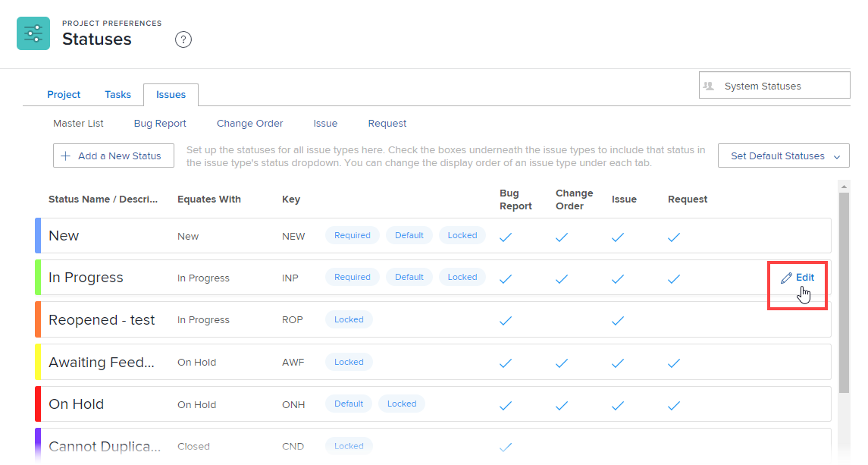Uncheck Change Order for the New status
868x465 pixels.
(x=562, y=237)
